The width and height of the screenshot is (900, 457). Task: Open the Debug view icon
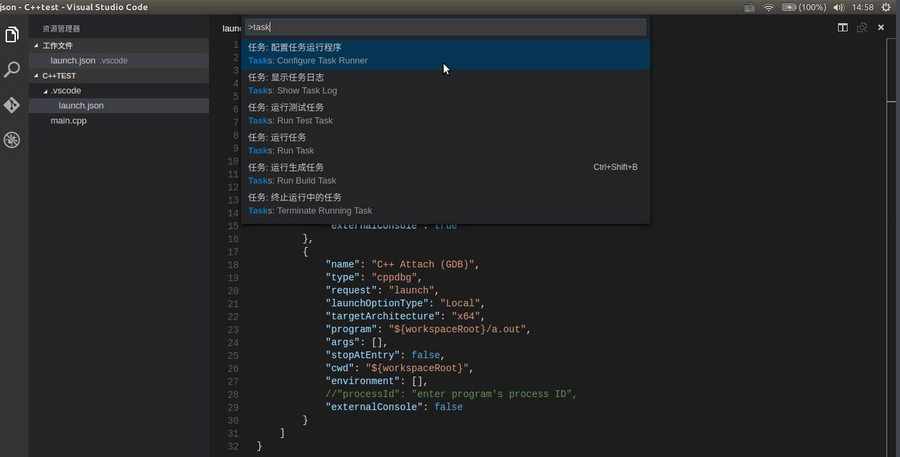click(12, 140)
